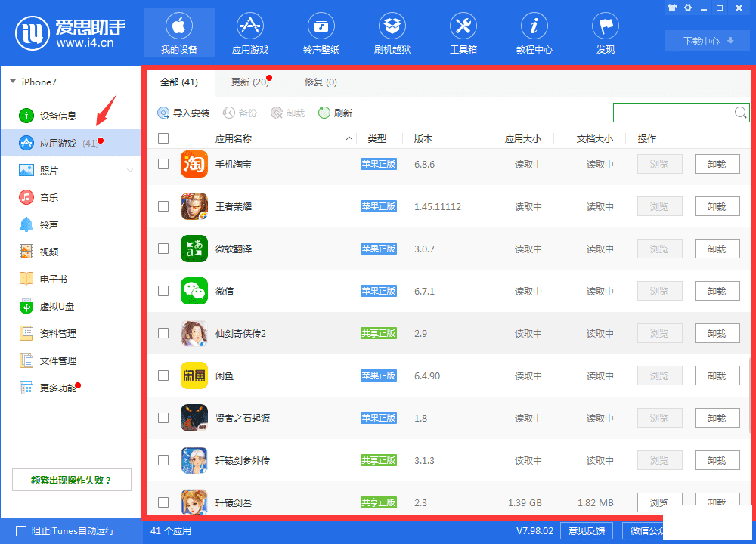Image resolution: width=756 pixels, height=544 pixels.
Task: Select 音乐 in the sidebar
Action: [x=71, y=197]
